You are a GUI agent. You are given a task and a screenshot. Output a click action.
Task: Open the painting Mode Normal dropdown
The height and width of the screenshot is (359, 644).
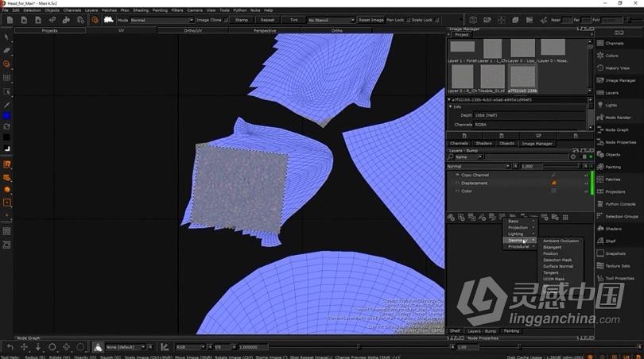(x=161, y=20)
